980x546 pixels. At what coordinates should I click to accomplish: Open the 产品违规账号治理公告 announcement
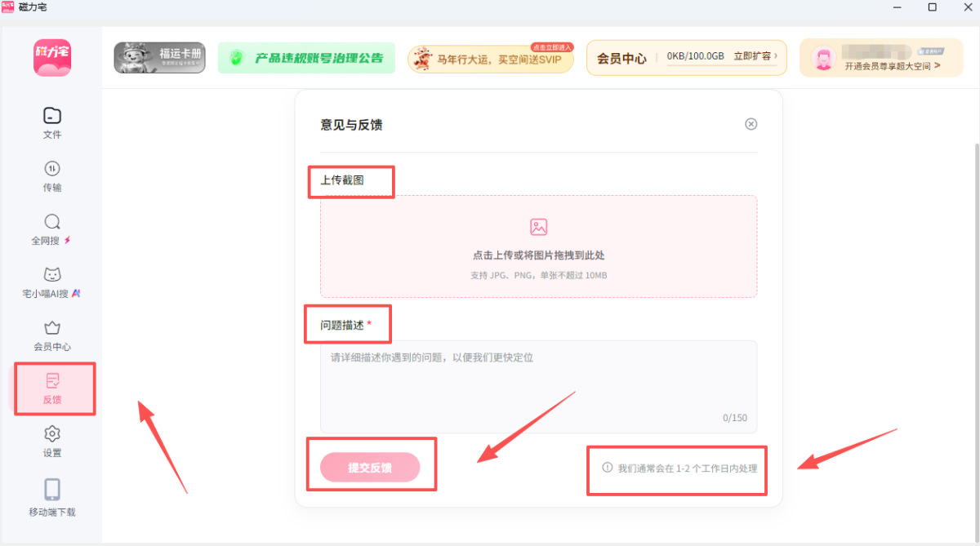306,58
